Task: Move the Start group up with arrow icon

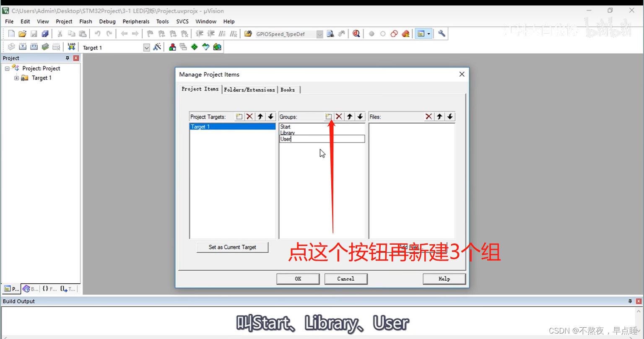Action: click(x=349, y=116)
